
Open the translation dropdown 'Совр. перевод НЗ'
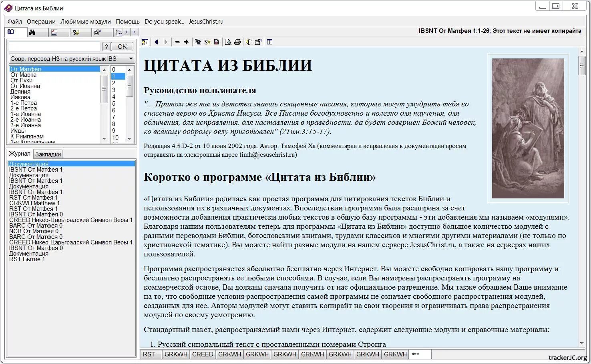click(131, 58)
